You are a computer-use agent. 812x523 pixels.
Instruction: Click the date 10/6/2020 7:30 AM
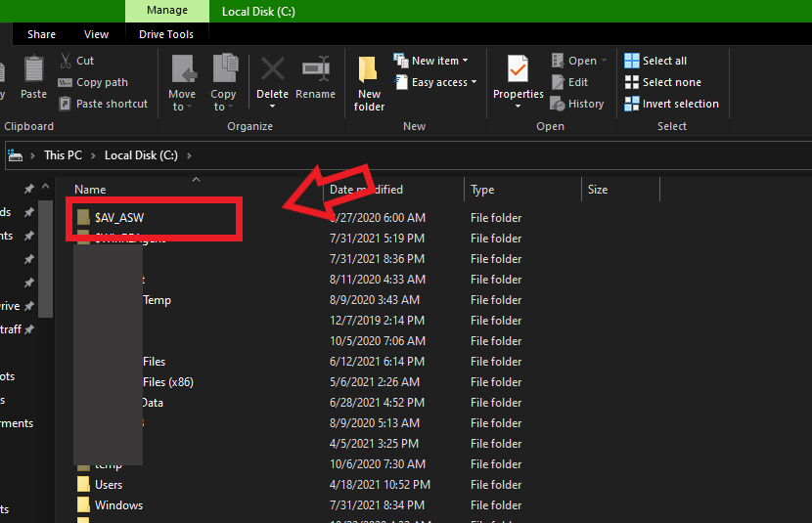pos(378,464)
